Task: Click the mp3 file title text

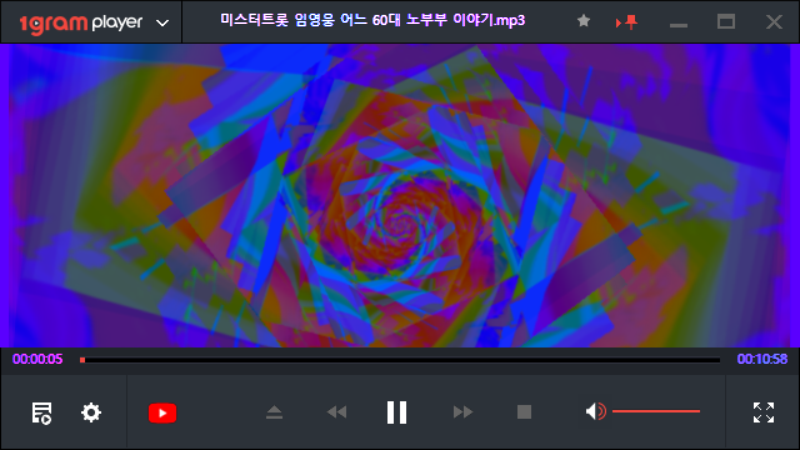Action: 372,20
